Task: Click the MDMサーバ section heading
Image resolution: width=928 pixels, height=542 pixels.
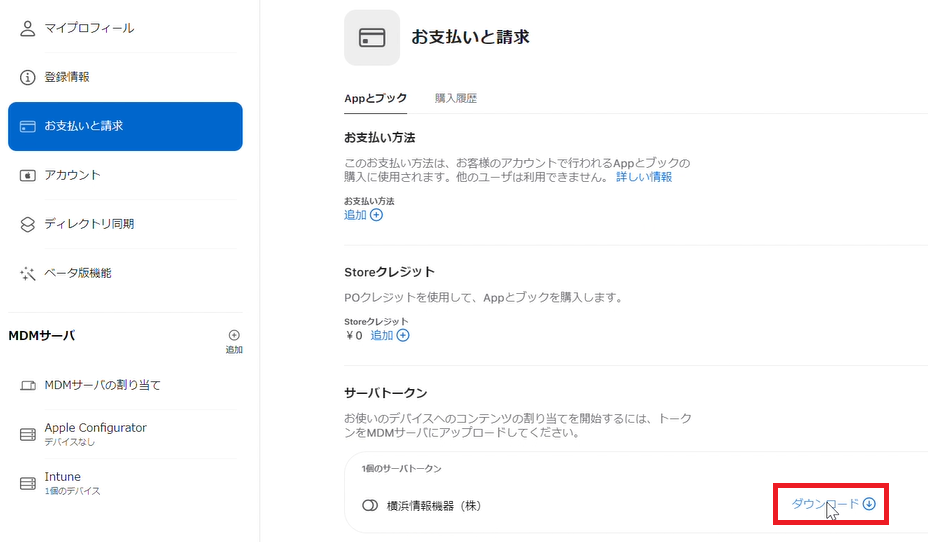Action: pyautogui.click(x=41, y=335)
